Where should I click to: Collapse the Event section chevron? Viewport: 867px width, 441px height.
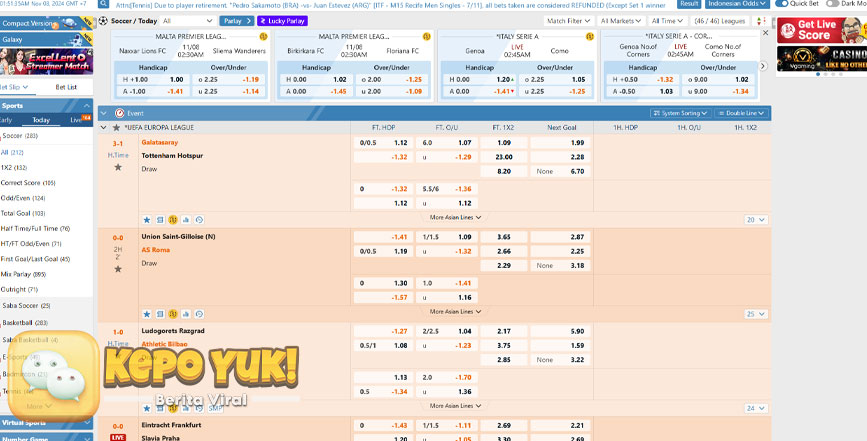[103, 113]
